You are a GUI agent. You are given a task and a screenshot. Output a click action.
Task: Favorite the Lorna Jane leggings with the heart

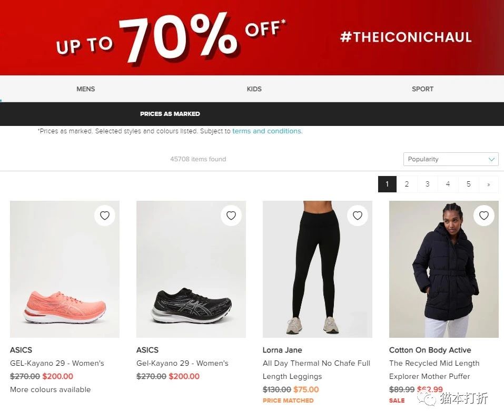tap(358, 216)
